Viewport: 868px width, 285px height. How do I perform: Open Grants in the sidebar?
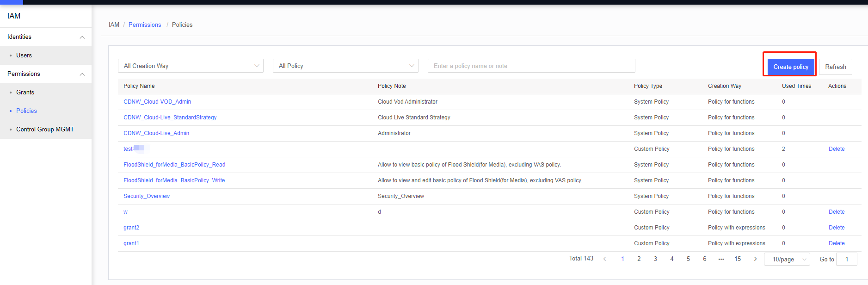click(25, 93)
